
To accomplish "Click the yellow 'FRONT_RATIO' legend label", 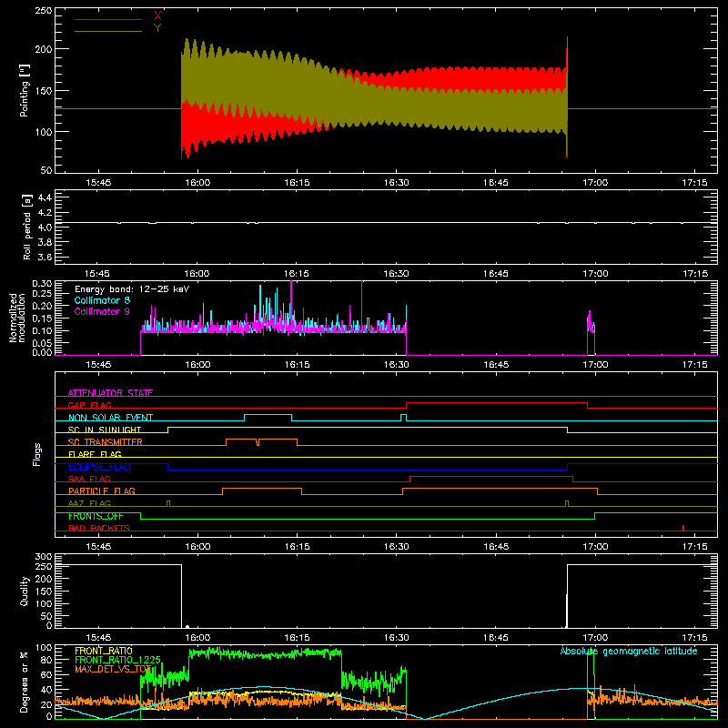I will click(104, 651).
